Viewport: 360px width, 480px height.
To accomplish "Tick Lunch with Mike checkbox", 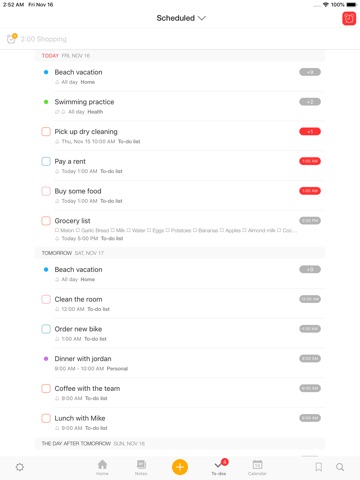I will (x=46, y=418).
